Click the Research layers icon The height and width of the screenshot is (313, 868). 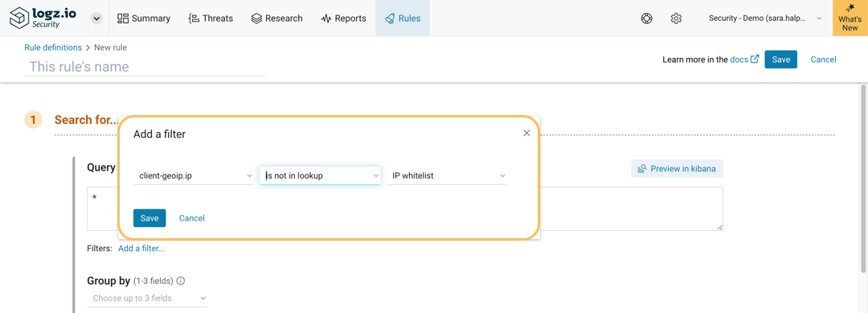coord(256,19)
